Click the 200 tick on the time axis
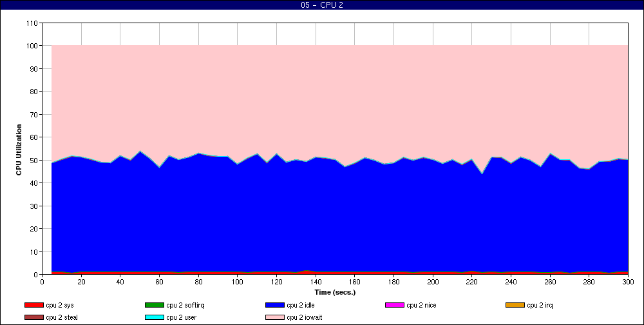The image size is (644, 325). pyautogui.click(x=433, y=282)
